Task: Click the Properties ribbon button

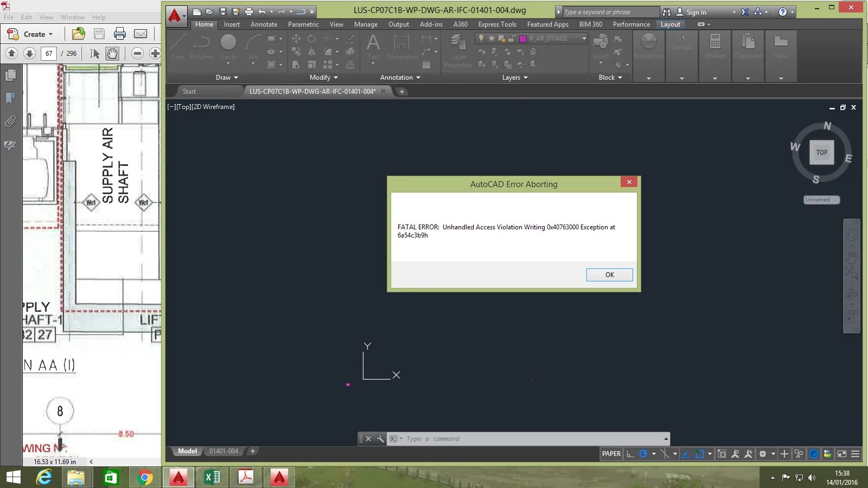Action: (648, 47)
